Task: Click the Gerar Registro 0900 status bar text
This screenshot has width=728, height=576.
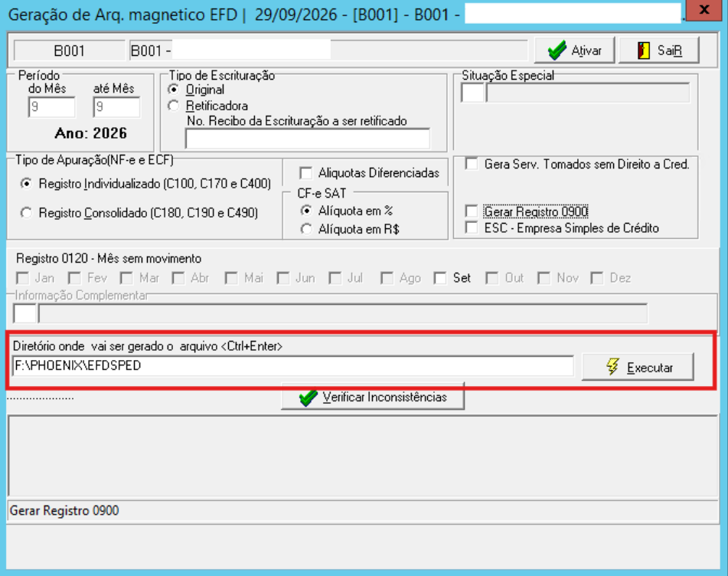Action: (x=64, y=511)
